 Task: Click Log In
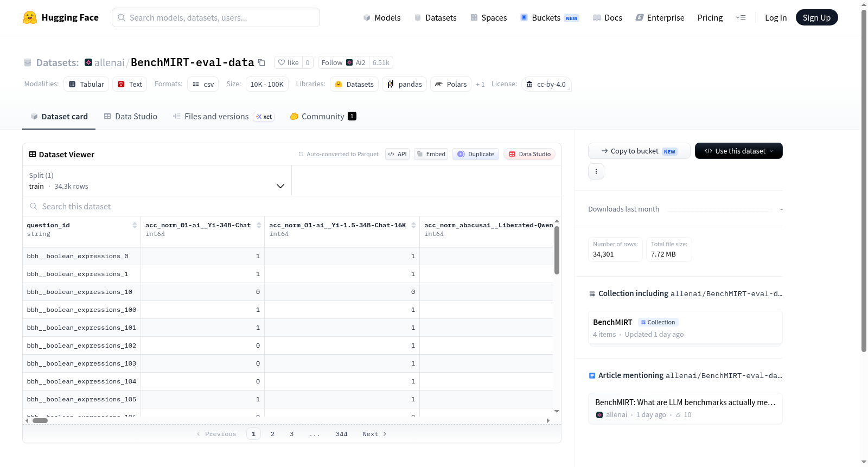[776, 17]
